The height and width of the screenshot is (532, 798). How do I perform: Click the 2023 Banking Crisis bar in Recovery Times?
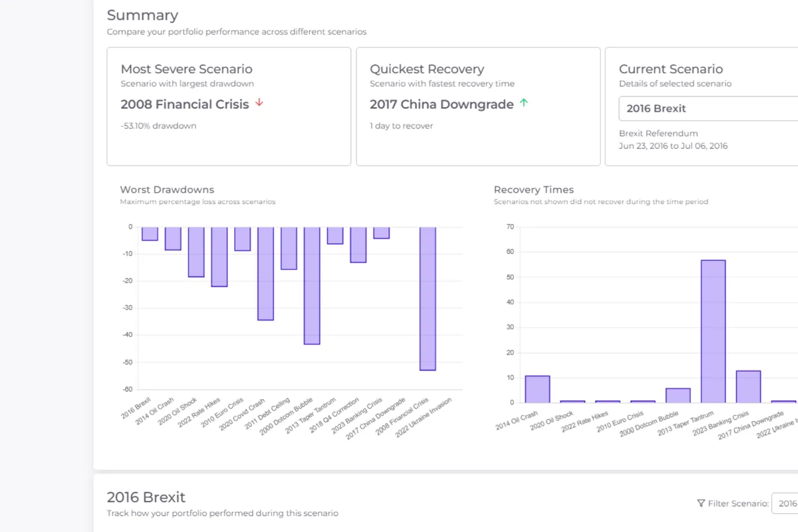click(748, 386)
